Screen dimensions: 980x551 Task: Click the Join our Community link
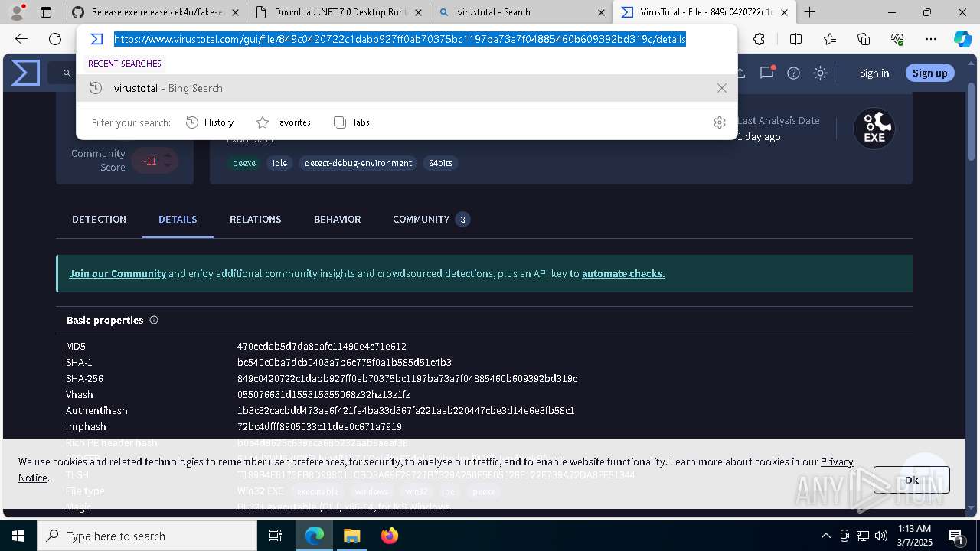117,273
